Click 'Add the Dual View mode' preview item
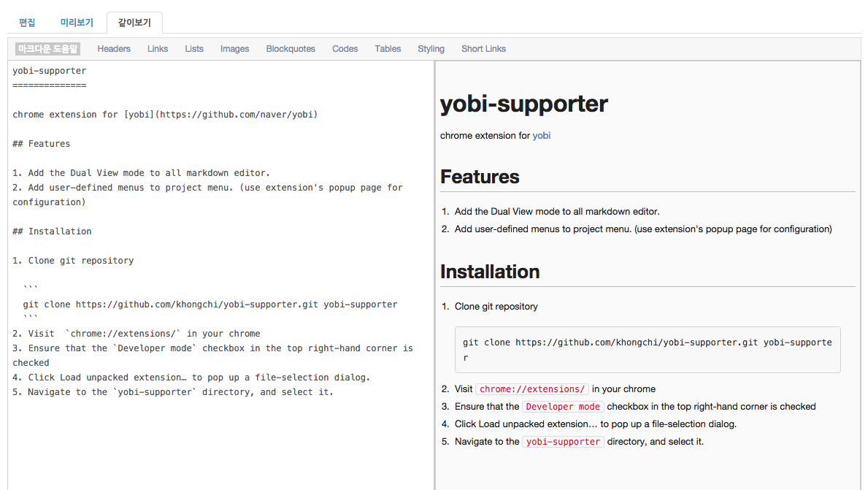 pos(557,212)
